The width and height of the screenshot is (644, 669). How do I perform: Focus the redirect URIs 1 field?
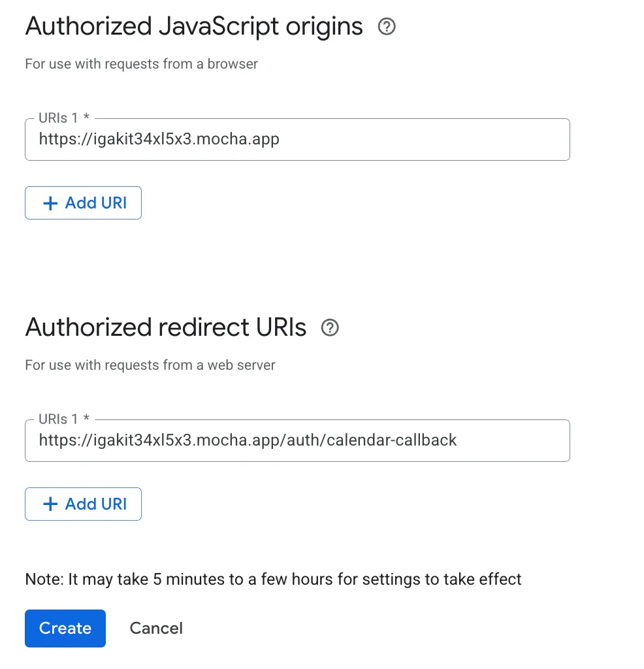[297, 440]
